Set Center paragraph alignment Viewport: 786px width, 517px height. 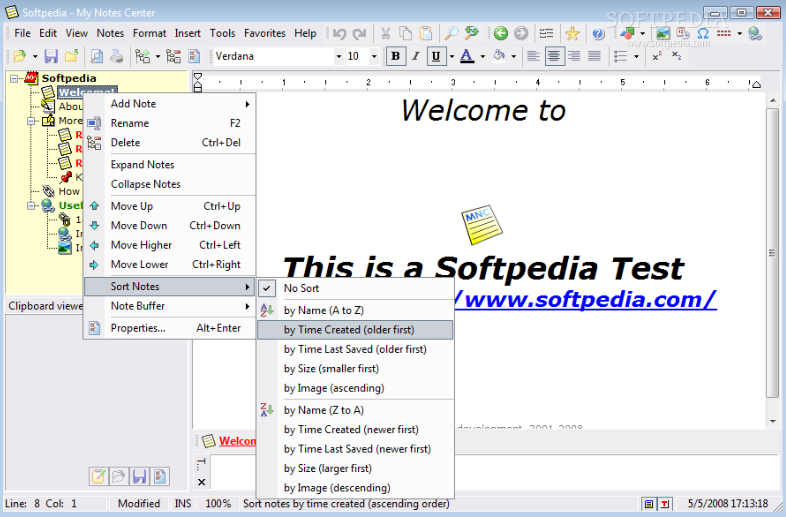(x=553, y=56)
